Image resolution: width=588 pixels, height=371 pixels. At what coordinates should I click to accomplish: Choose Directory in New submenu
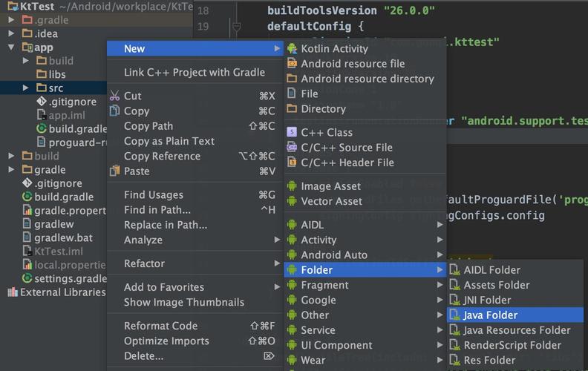(x=365, y=108)
